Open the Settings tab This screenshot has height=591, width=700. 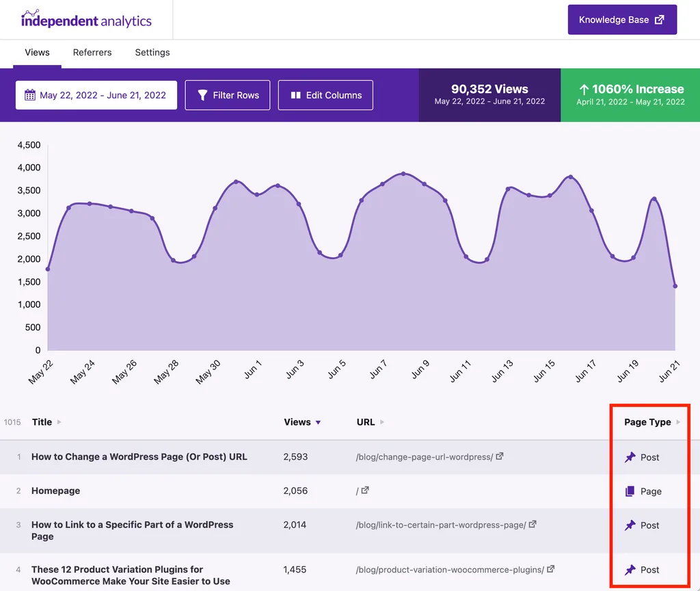point(152,53)
